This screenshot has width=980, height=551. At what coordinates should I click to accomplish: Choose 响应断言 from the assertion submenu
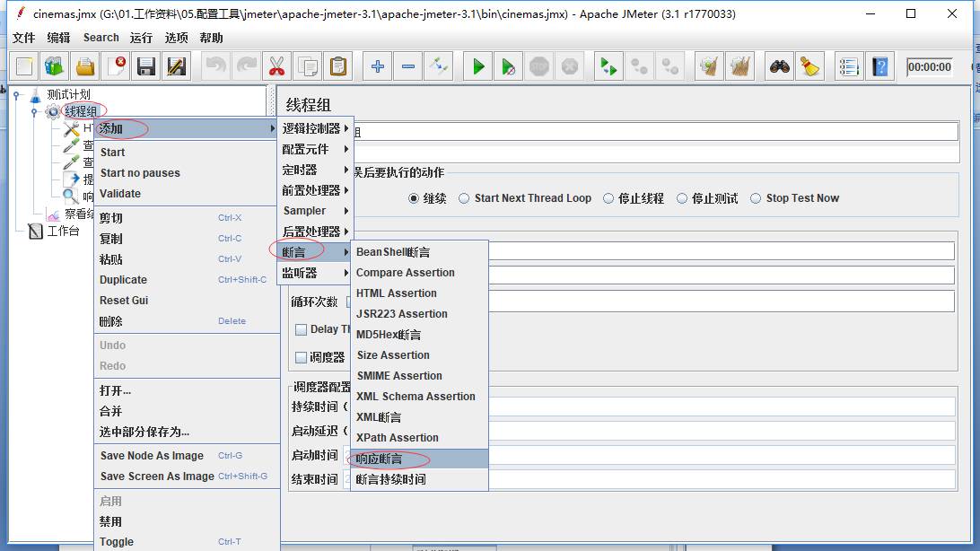coord(419,459)
